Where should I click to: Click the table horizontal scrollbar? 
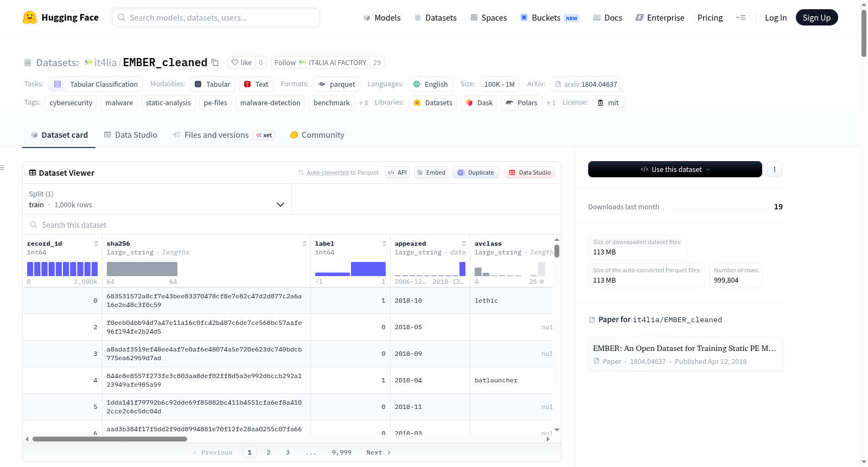pyautogui.click(x=110, y=439)
